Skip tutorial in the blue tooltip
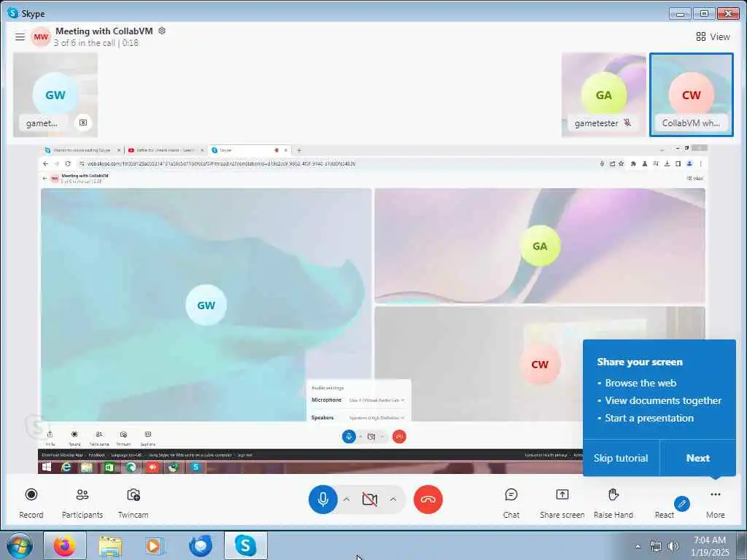 621,458
